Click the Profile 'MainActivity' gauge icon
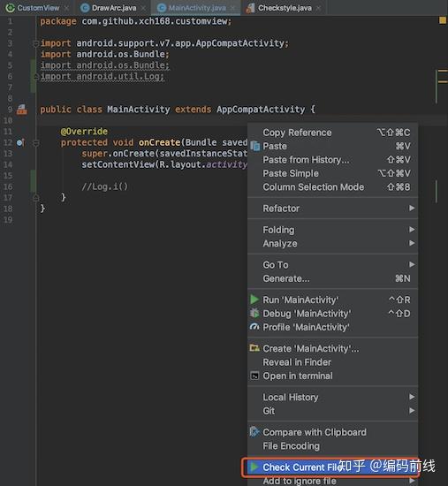The height and width of the screenshot is (486, 448). click(254, 327)
